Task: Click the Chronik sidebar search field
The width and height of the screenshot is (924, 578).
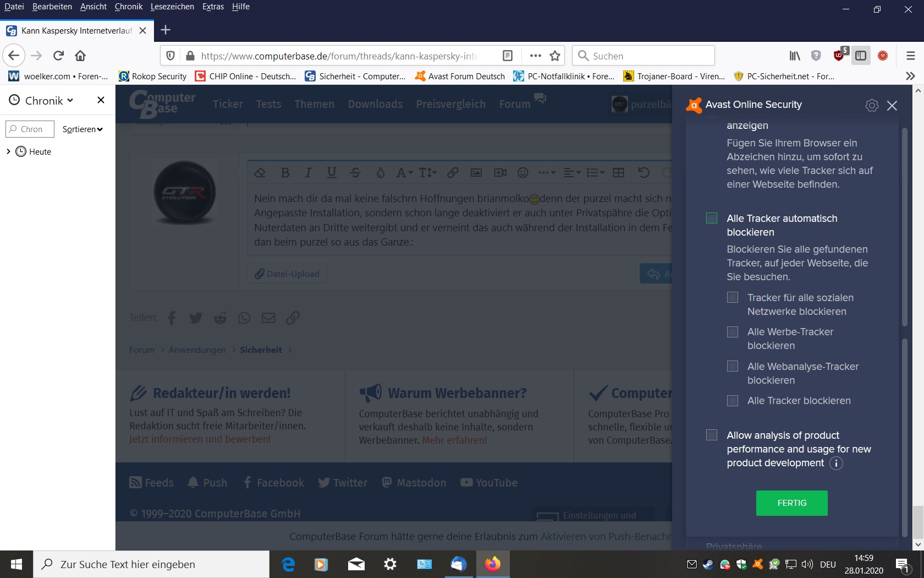Action: pos(30,129)
